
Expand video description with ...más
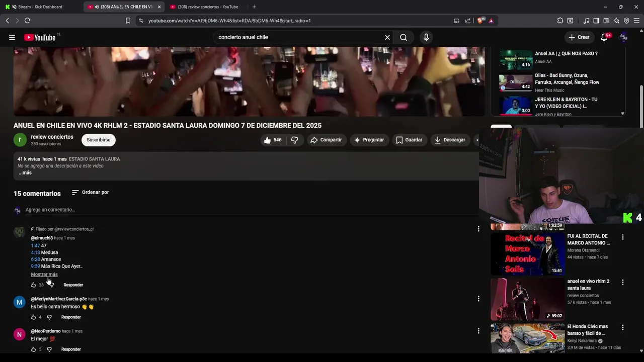pos(25,172)
